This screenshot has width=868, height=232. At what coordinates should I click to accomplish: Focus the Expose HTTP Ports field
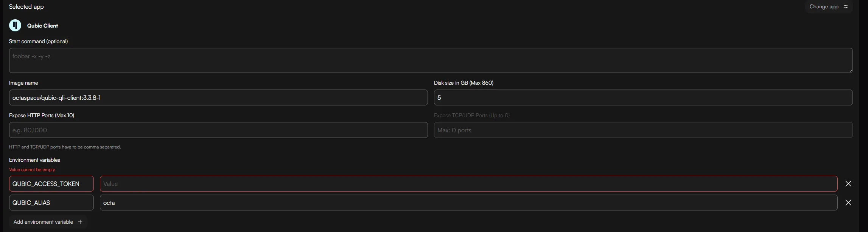[218, 130]
